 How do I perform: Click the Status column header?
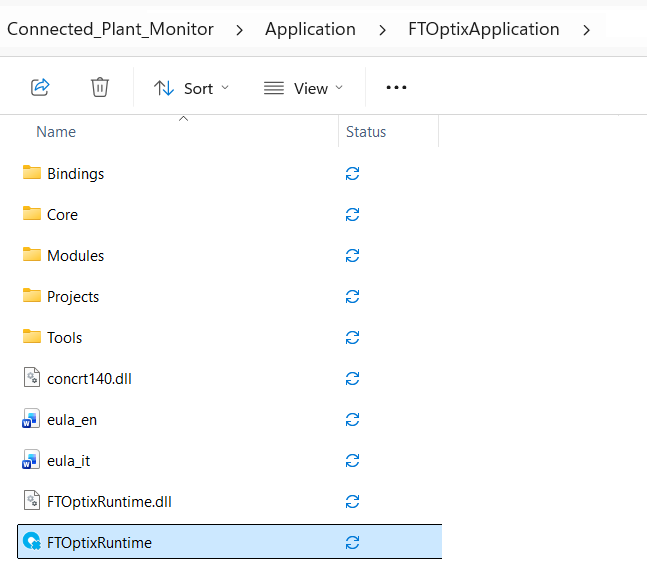[x=366, y=132]
